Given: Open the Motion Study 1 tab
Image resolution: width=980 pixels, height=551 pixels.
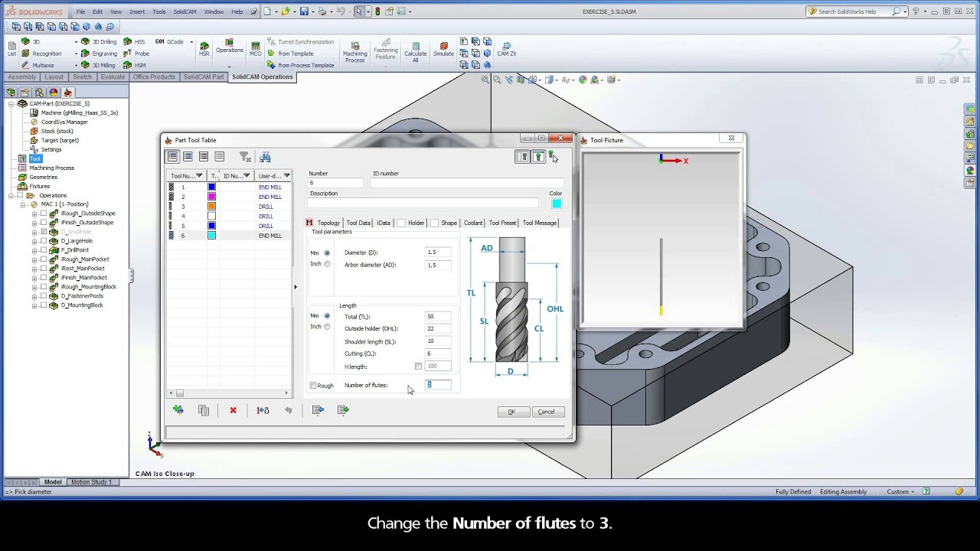Looking at the screenshot, I should click(x=91, y=482).
